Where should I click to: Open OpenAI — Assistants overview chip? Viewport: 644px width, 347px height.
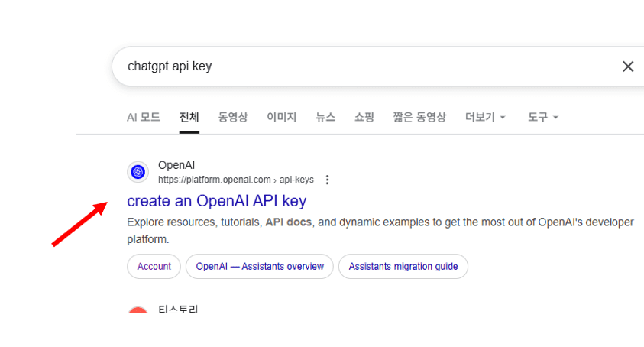(260, 267)
